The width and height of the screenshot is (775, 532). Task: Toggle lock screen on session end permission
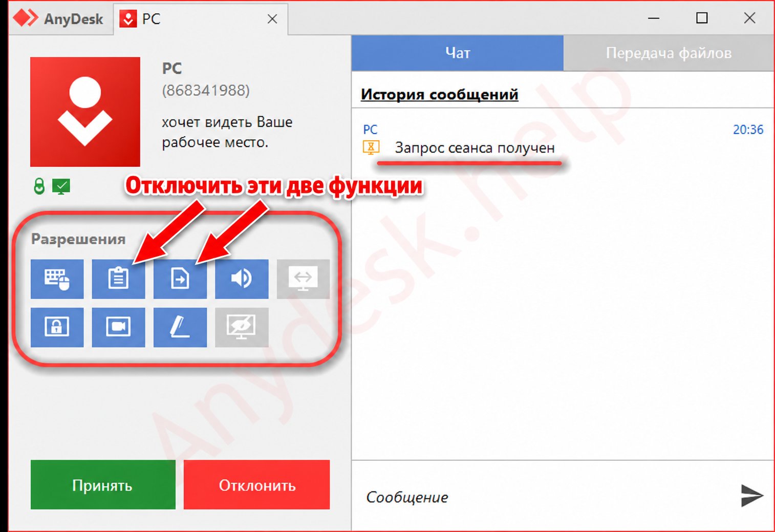click(x=57, y=327)
